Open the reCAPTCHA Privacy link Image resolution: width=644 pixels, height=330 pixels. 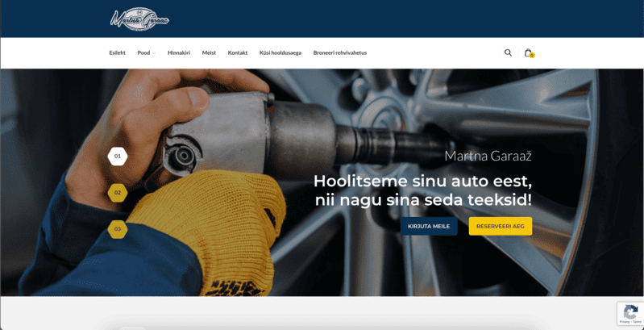[x=625, y=322]
